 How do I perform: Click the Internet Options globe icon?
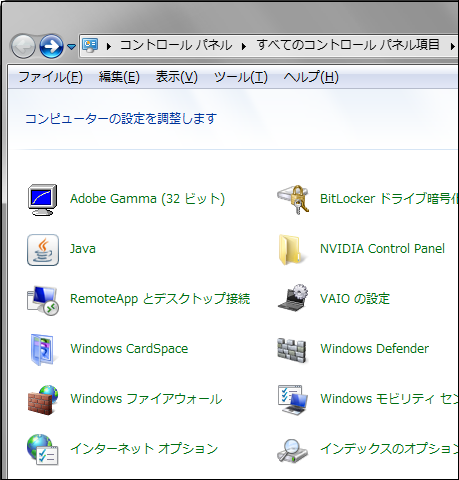[42, 450]
